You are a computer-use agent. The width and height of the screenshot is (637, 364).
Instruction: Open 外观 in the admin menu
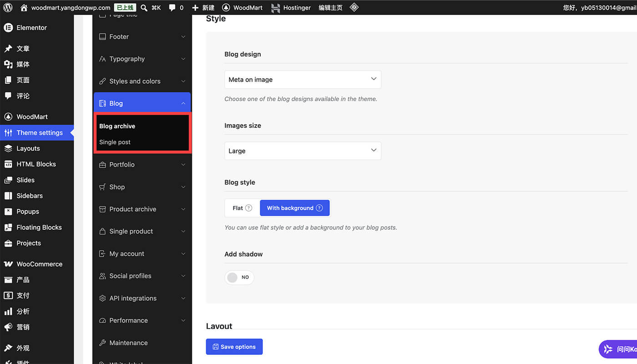click(x=37, y=348)
